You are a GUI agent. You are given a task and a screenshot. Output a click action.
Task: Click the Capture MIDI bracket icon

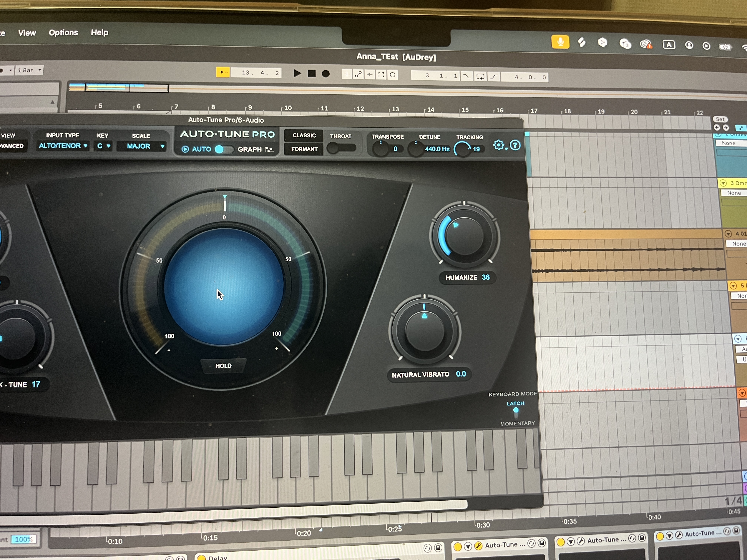381,75
